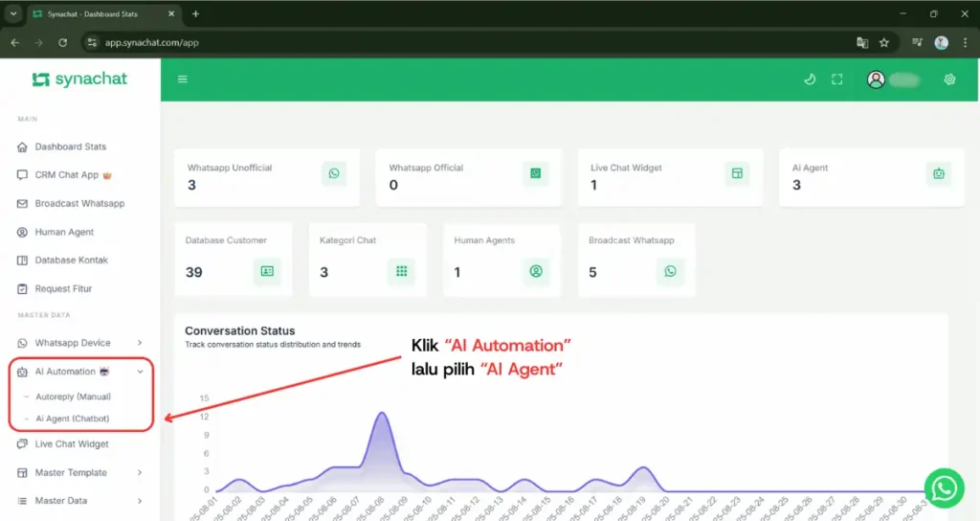
Task: Click the Conversation Status chart peak
Action: (382, 414)
